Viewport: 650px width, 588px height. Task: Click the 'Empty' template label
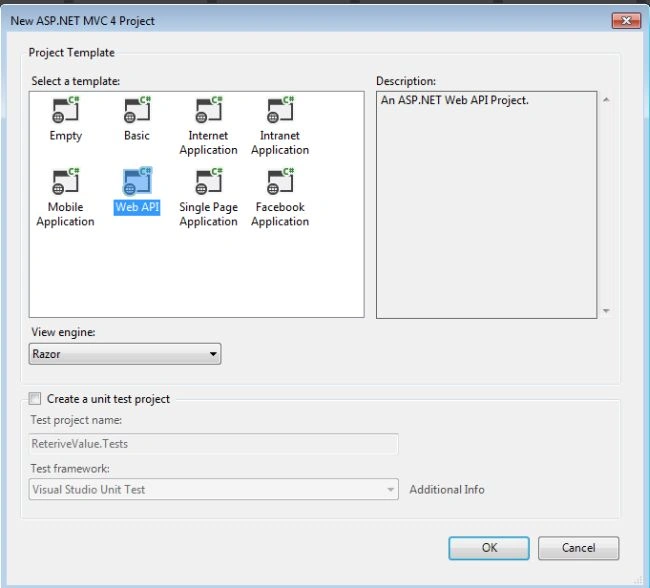pyautogui.click(x=65, y=136)
